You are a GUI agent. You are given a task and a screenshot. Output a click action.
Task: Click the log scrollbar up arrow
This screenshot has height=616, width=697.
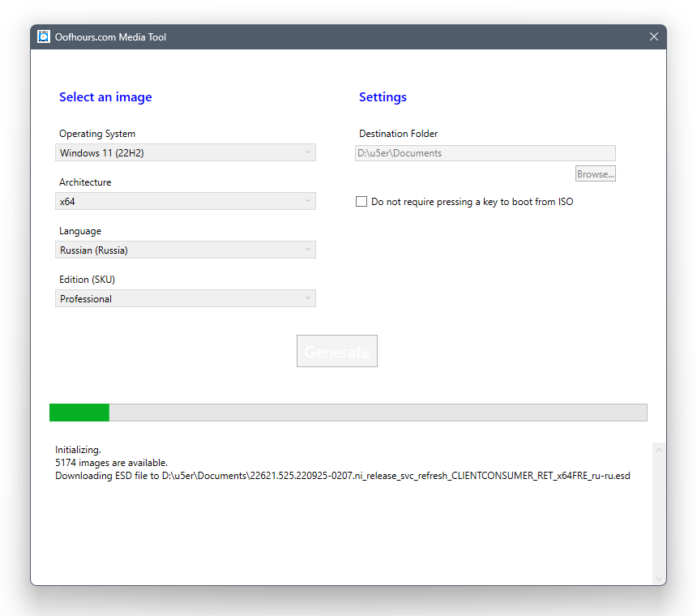659,450
